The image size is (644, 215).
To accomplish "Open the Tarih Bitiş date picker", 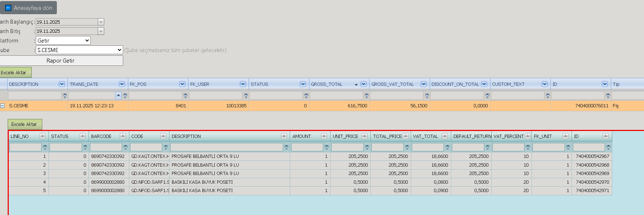I will [101, 31].
